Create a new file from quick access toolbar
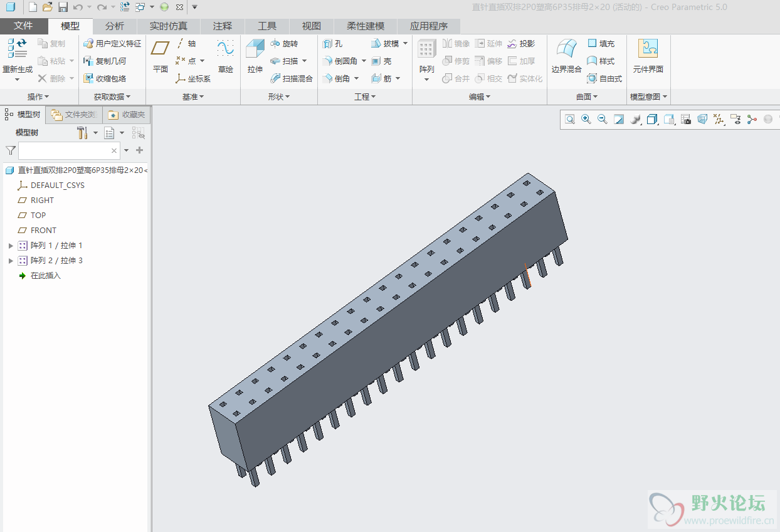780x532 pixels. click(33, 7)
